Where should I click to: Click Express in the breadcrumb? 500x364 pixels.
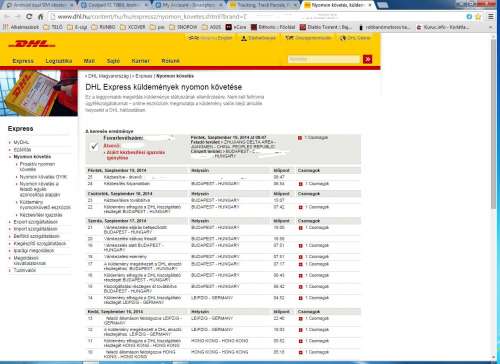click(144, 76)
